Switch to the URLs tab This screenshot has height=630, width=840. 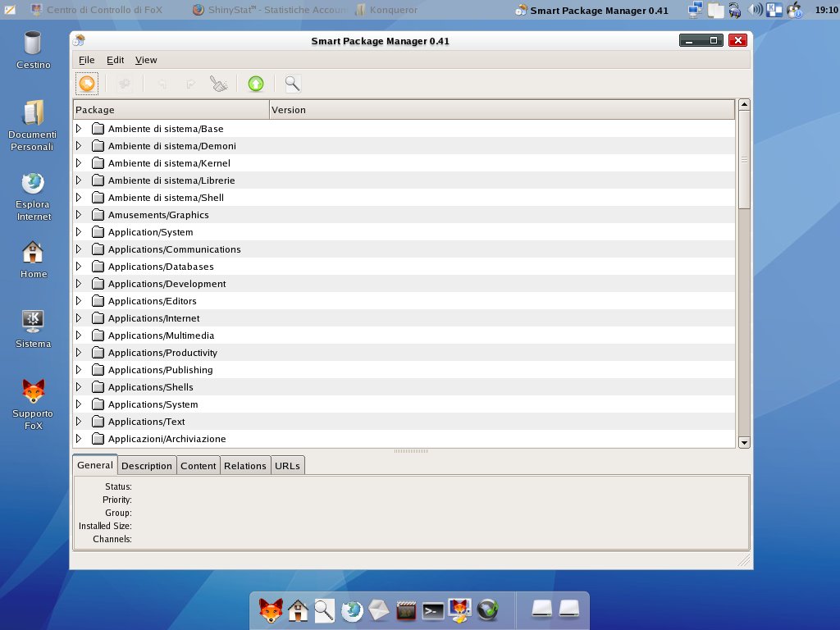pos(288,466)
